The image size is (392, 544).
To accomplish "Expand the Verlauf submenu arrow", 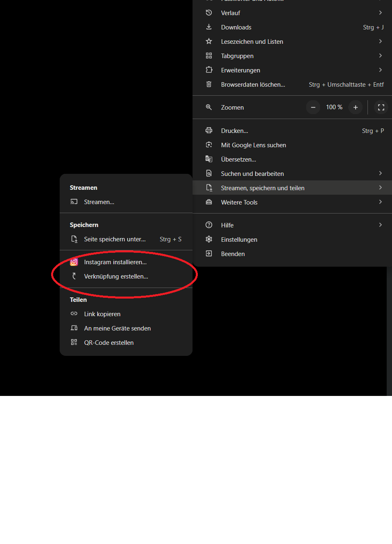I will pyautogui.click(x=380, y=13).
